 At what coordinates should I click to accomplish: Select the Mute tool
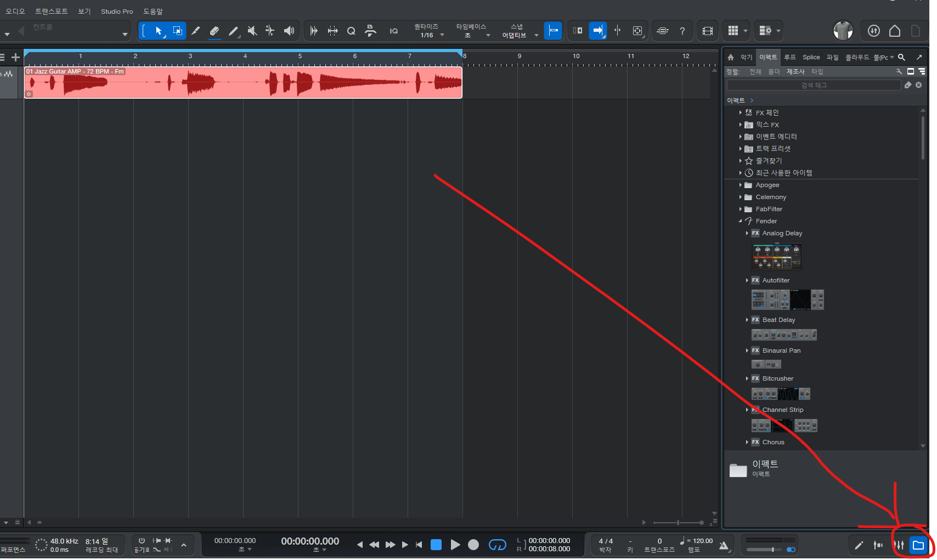tap(252, 31)
